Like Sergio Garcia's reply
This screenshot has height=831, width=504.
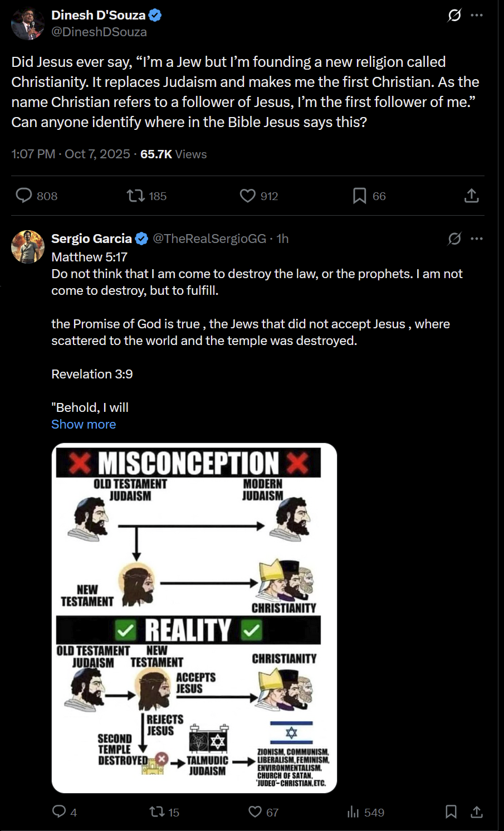[255, 811]
